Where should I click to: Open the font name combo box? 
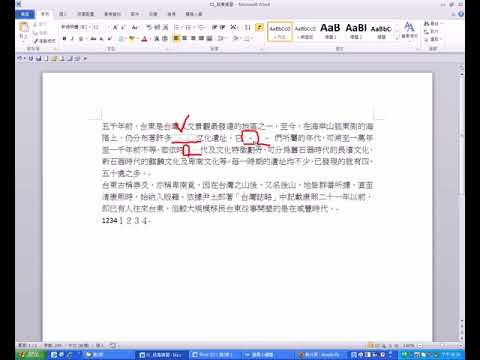75,27
